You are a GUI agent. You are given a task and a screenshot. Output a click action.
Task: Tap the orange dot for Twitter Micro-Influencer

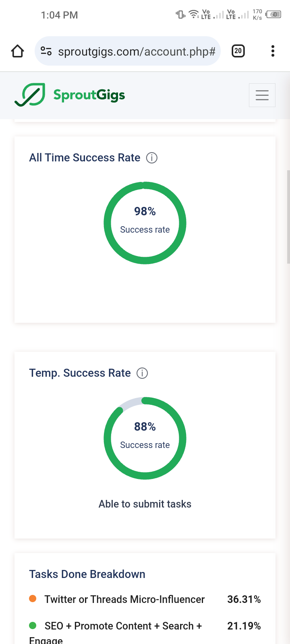(33, 599)
